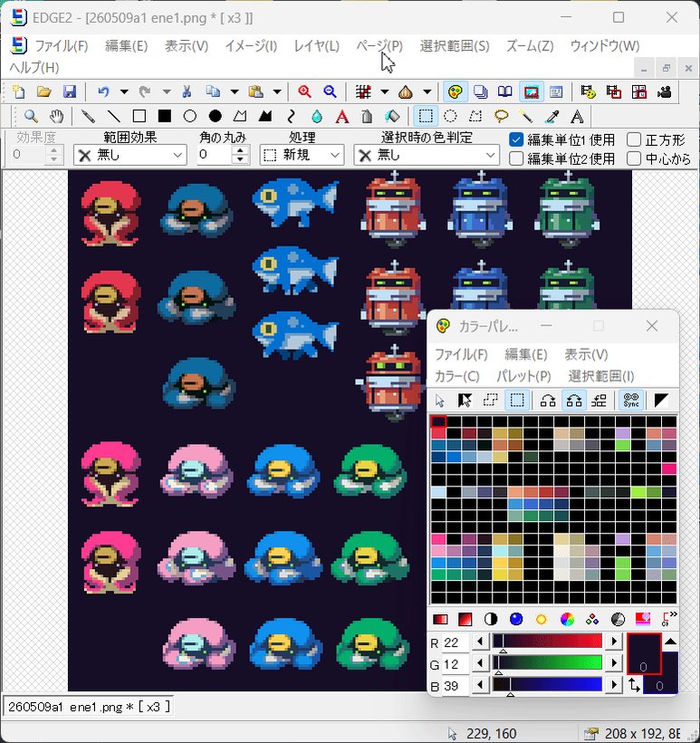700x743 pixels.
Task: Toggle the color palette window icon
Action: click(x=455, y=92)
